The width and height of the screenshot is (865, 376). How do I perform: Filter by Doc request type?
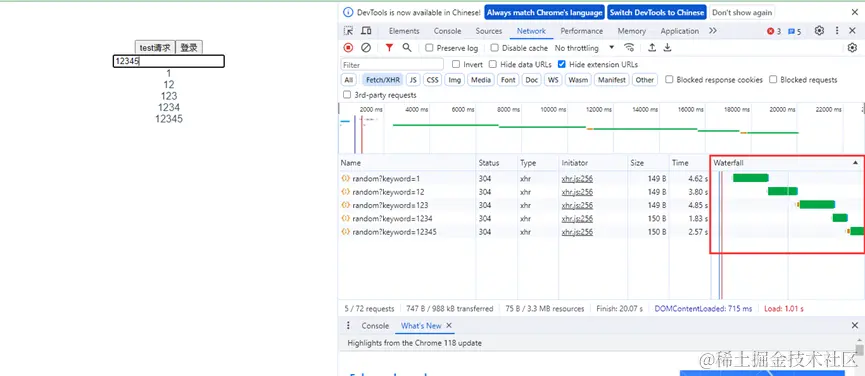(532, 80)
